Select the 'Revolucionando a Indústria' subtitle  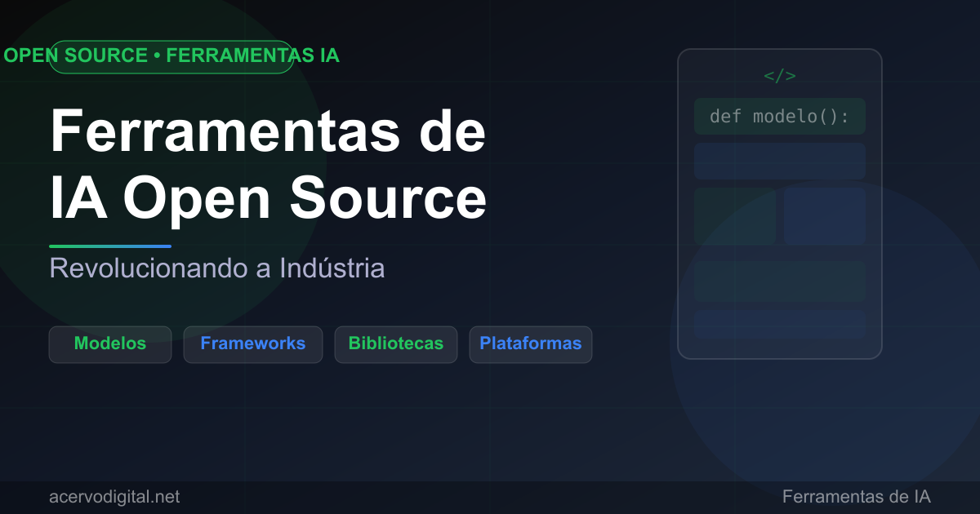[x=217, y=268]
